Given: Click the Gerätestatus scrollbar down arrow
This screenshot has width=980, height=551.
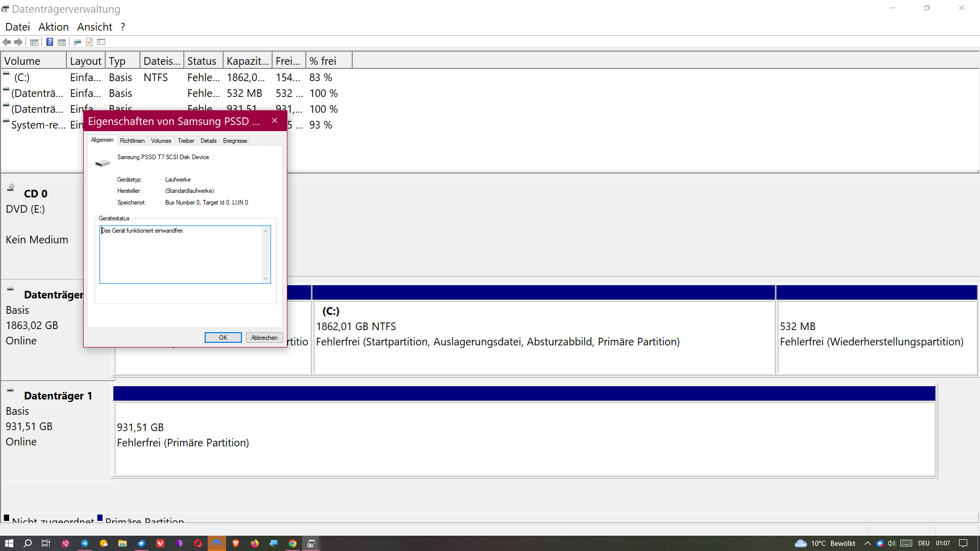Looking at the screenshot, I should (265, 279).
